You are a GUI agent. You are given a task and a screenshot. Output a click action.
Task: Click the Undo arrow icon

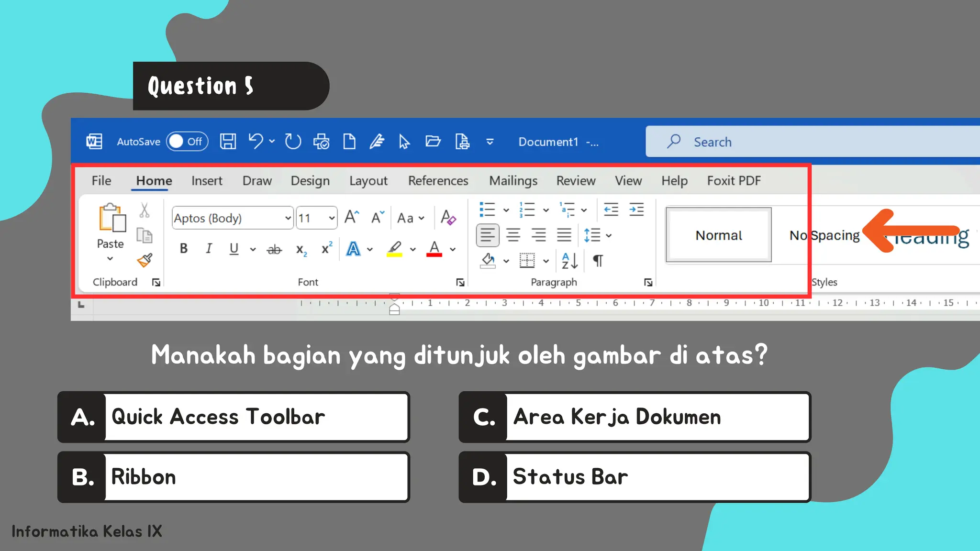coord(256,142)
